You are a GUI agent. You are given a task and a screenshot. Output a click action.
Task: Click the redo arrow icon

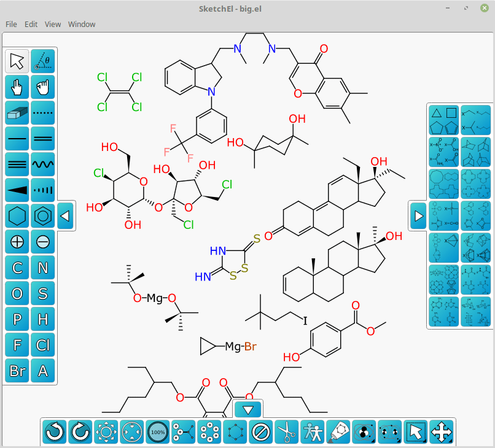point(80,432)
